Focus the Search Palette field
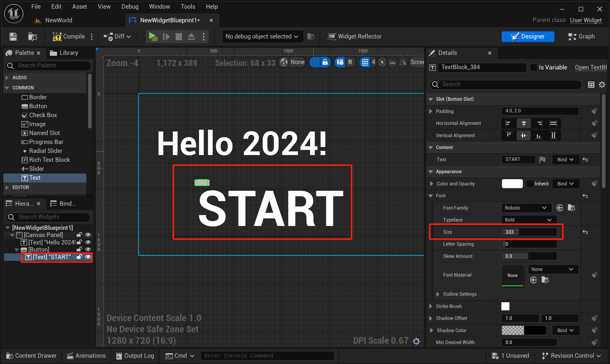 [x=49, y=66]
